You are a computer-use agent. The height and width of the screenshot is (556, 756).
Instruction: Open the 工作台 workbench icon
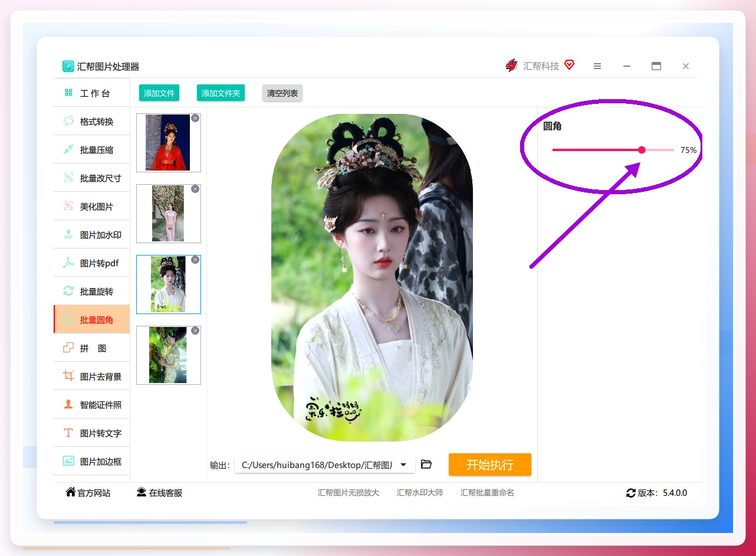coord(68,93)
